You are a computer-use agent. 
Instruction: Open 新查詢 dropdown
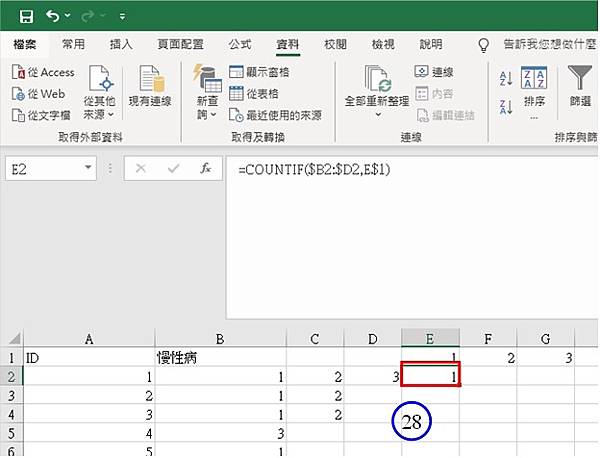pos(207,92)
